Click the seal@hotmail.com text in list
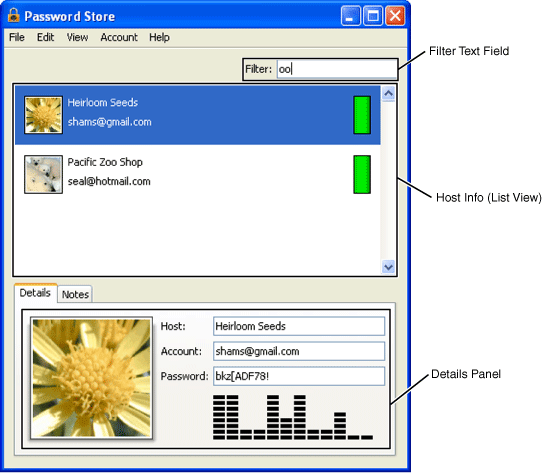This screenshot has height=473, width=543. [x=109, y=181]
